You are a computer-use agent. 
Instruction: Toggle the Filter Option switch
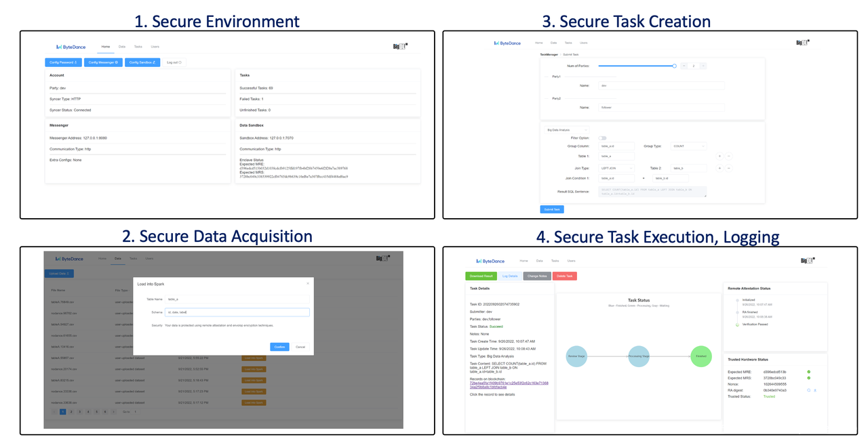coord(602,138)
